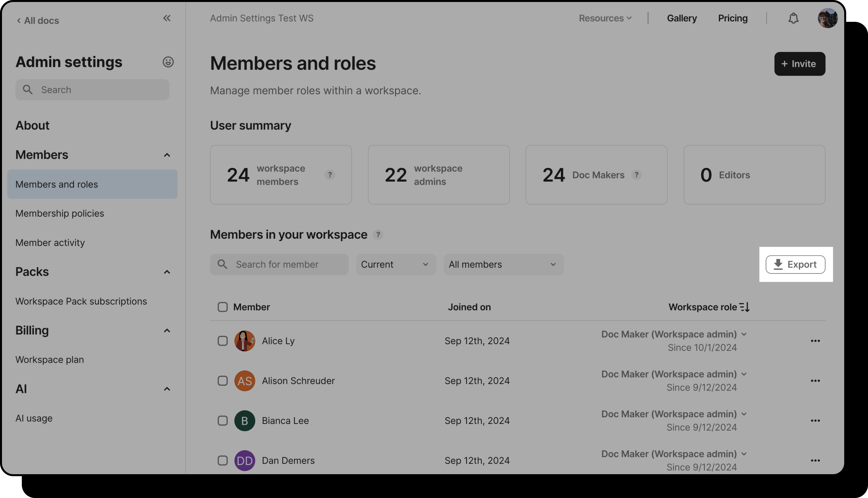Screen dimensions: 868x498
Task: Go to Member activity page
Action: pyautogui.click(x=50, y=243)
